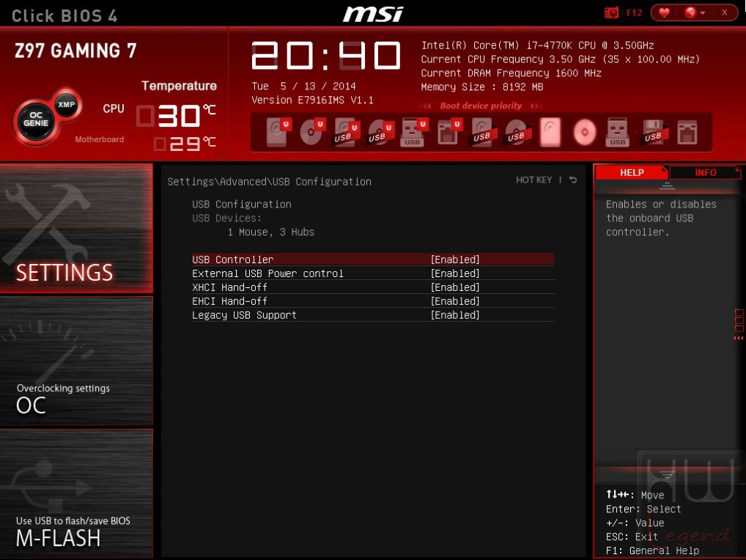746x560 pixels.
Task: Click the '1 Mouse, 3 Hubs' device text
Action: pyautogui.click(x=270, y=232)
